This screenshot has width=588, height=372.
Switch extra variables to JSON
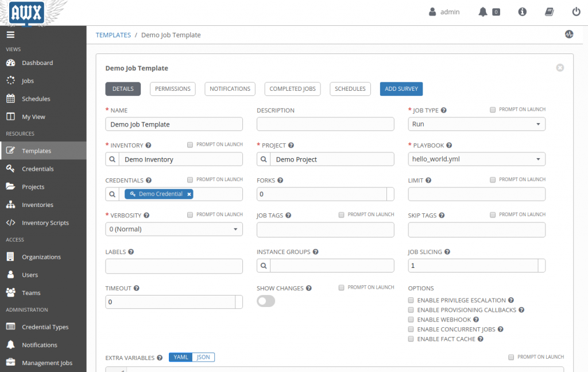tap(203, 357)
